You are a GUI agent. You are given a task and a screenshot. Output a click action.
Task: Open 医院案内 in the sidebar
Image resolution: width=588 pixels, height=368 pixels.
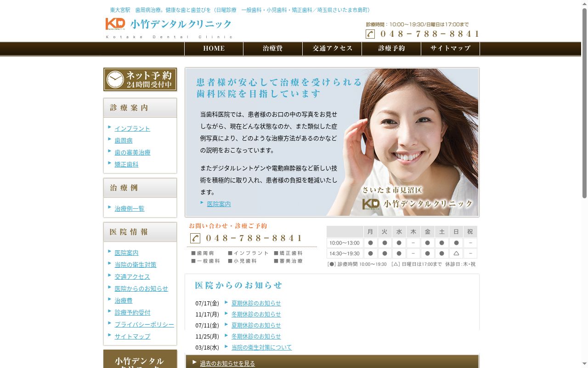point(126,253)
